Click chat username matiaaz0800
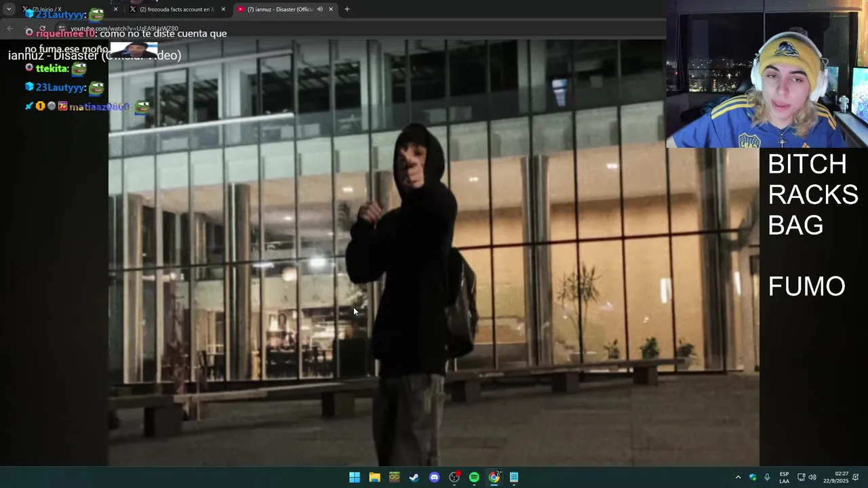 coord(99,106)
